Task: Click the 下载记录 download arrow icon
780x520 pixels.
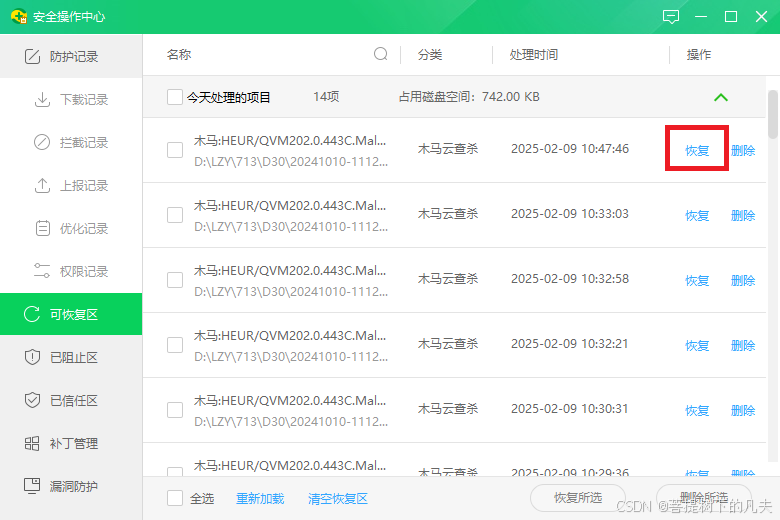Action: [x=42, y=100]
